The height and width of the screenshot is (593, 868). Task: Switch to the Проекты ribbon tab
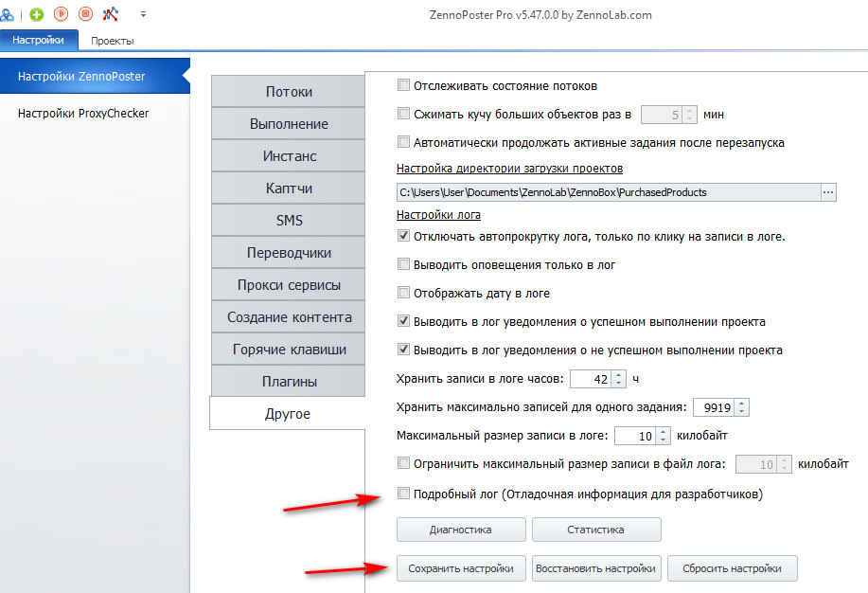pyautogui.click(x=113, y=41)
